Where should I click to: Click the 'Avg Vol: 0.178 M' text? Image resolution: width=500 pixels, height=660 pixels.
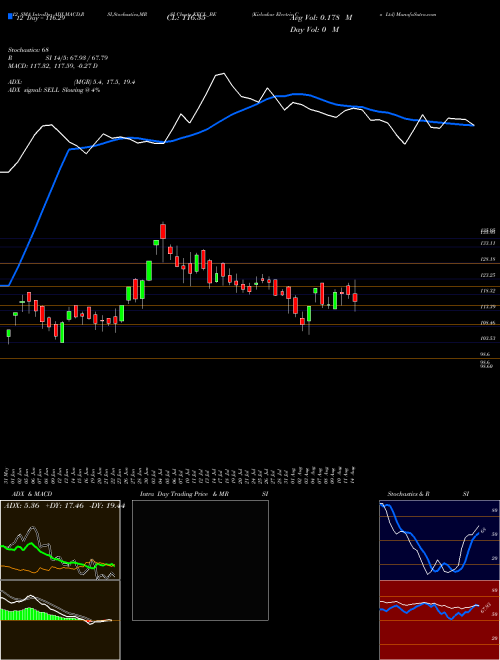coord(321,18)
